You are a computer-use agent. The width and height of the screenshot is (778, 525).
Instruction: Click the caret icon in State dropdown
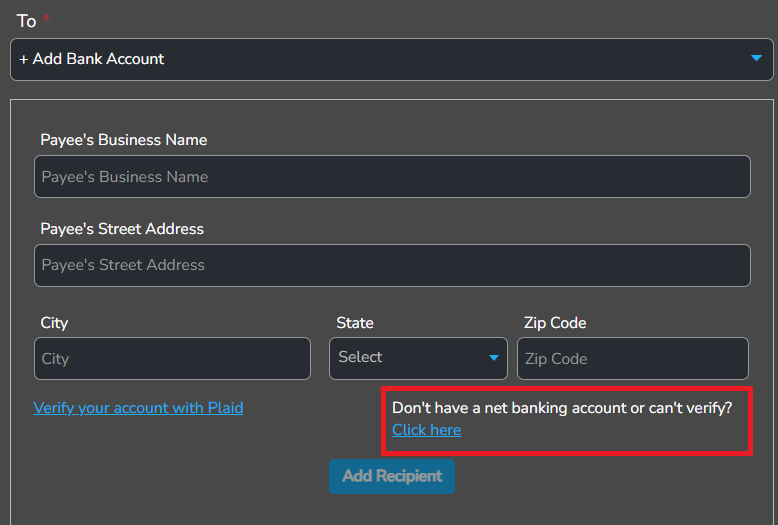[494, 358]
